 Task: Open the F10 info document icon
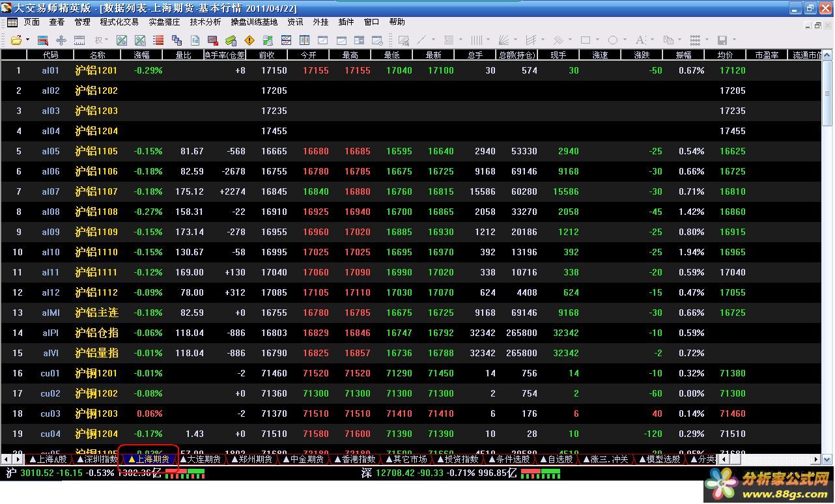[x=195, y=40]
